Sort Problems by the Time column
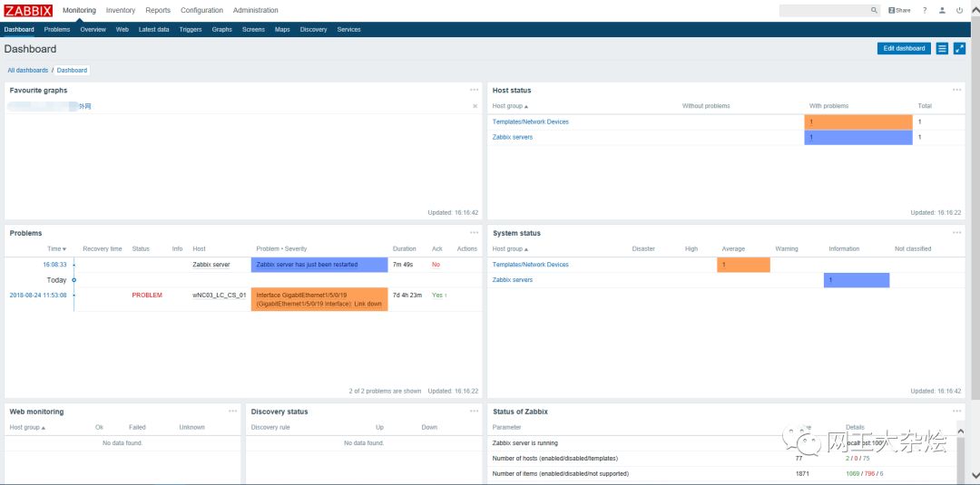This screenshot has height=485, width=980. click(x=57, y=249)
